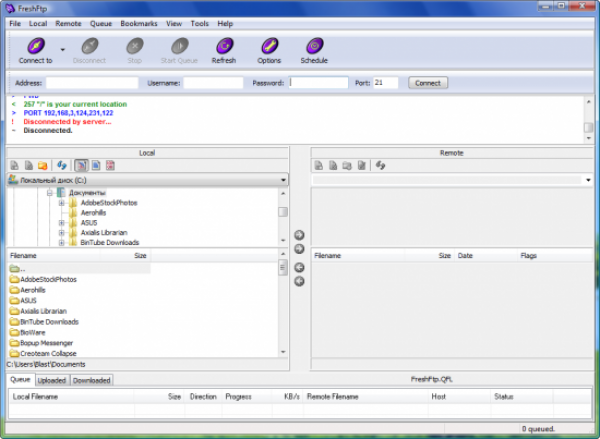The image size is (600, 439).
Task: Toggle the highlighted tree view button in Local toolbar
Action: [x=81, y=165]
